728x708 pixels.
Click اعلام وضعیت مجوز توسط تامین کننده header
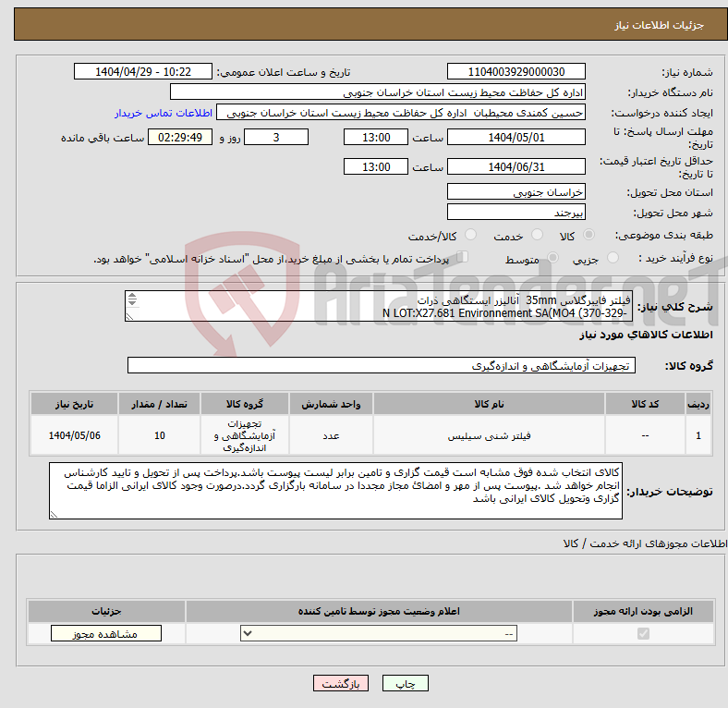click(379, 611)
